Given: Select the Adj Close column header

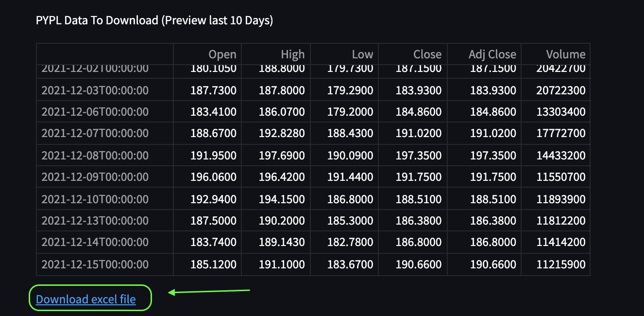Looking at the screenshot, I should click(x=492, y=54).
